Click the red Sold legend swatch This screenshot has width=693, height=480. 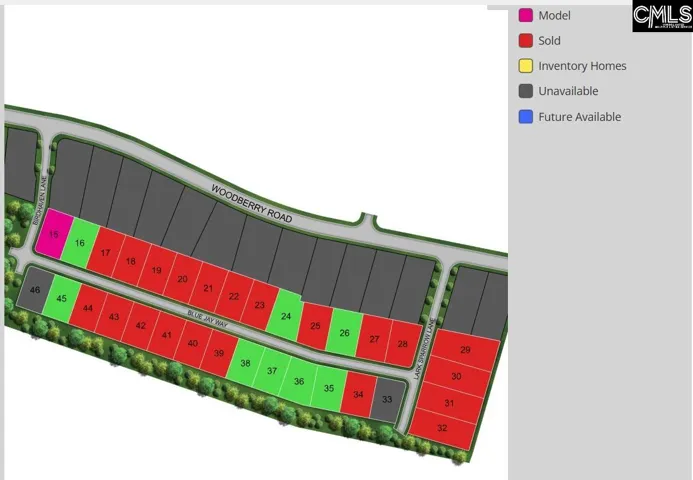(x=525, y=41)
